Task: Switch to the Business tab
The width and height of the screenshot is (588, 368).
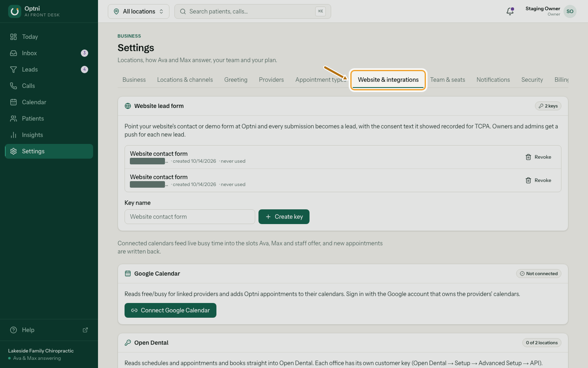Action: [134, 80]
